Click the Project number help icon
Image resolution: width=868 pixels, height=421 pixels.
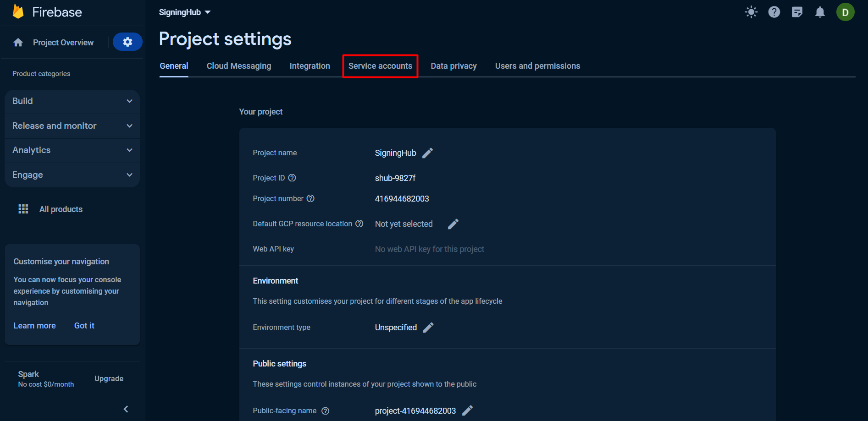[x=310, y=198]
